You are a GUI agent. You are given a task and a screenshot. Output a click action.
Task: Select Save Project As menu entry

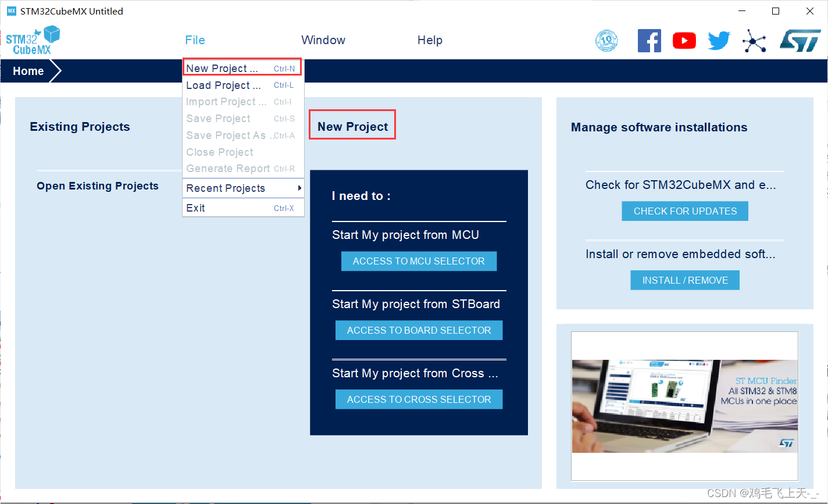click(243, 135)
